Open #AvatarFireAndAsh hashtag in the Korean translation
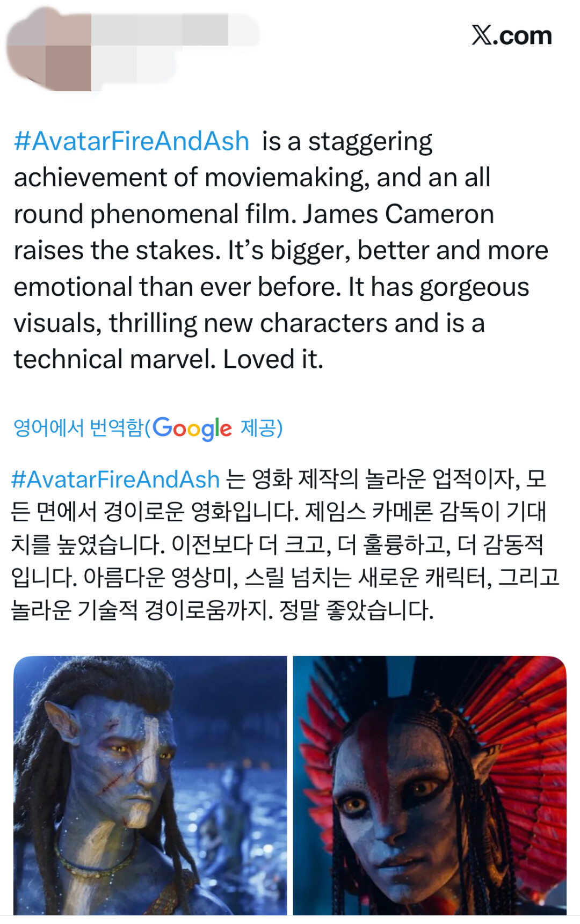580x924 pixels. point(115,479)
